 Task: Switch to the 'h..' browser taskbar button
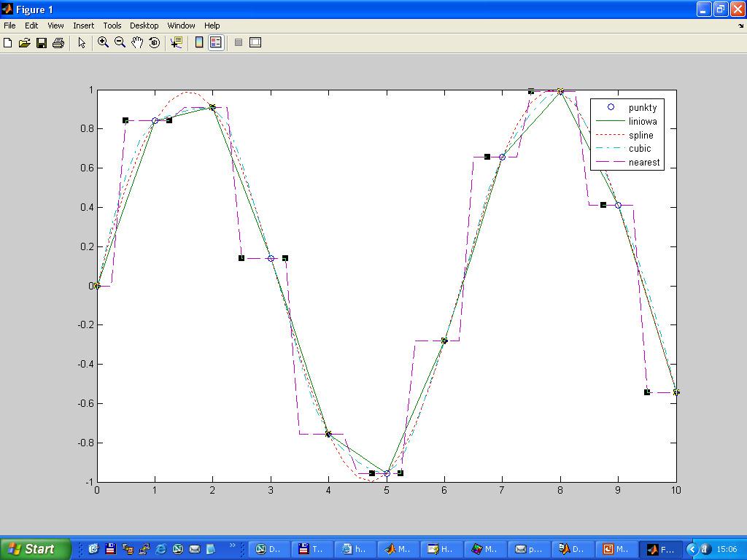click(x=355, y=549)
